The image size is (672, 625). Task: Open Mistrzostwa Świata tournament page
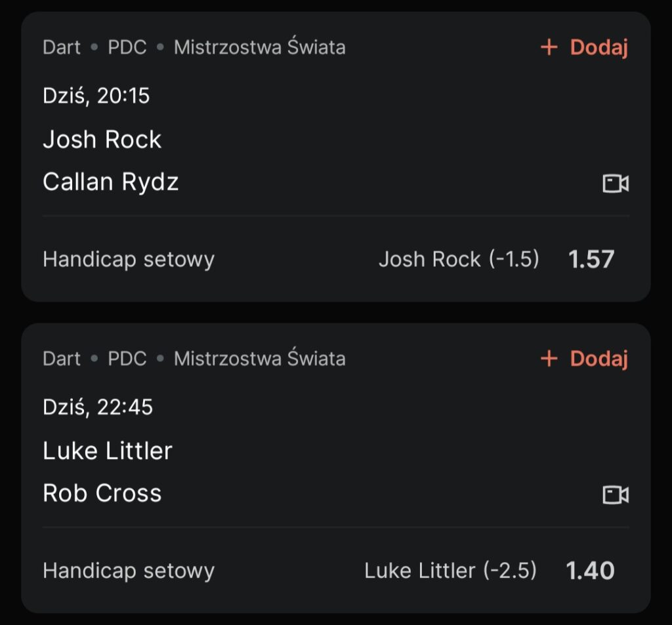(x=259, y=47)
